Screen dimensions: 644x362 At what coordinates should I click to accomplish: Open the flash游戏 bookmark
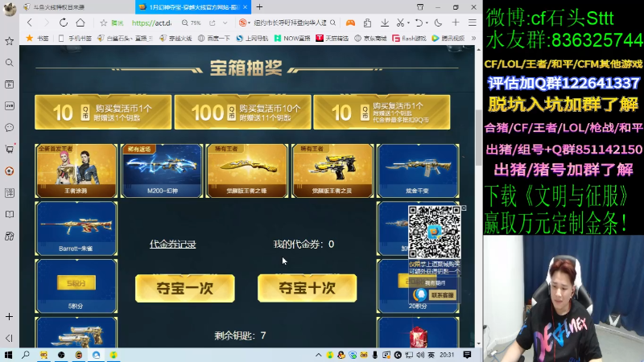click(x=409, y=38)
